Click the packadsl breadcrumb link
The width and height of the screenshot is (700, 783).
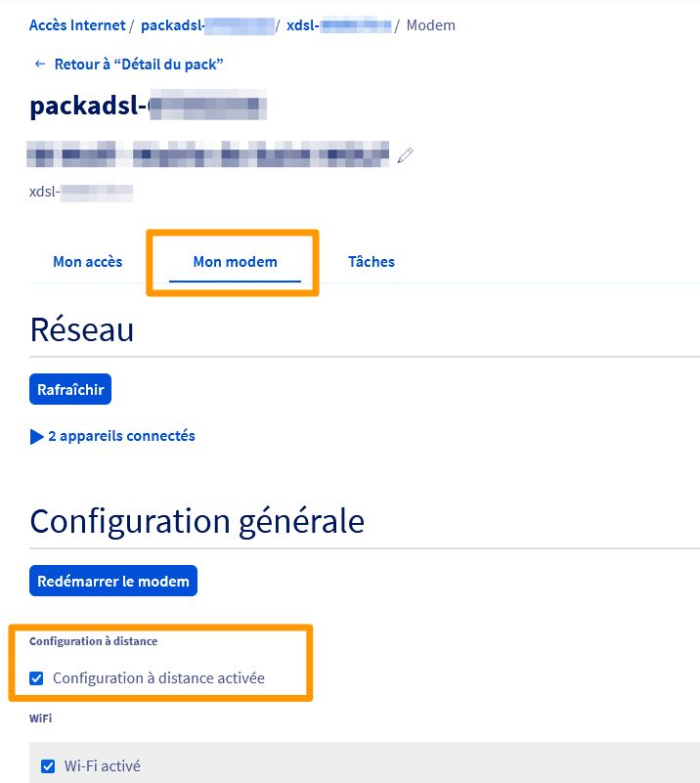click(x=205, y=24)
